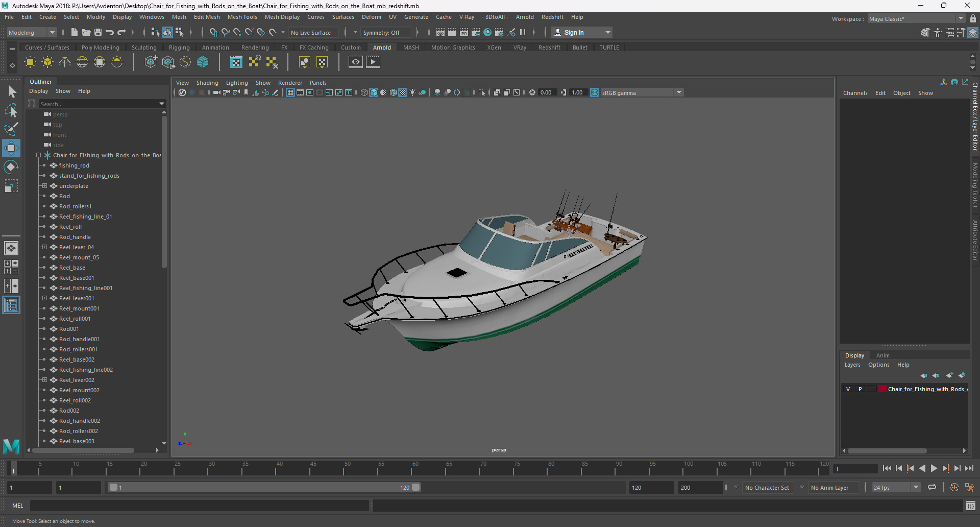Click timeline at frame 60
Viewport: 980px width, 527px height.
coord(415,468)
